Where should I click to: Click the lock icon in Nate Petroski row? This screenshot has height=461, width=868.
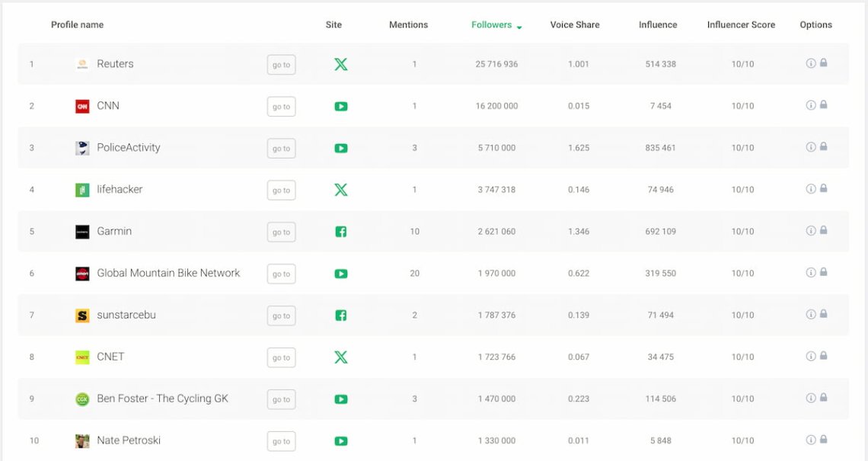coord(823,439)
